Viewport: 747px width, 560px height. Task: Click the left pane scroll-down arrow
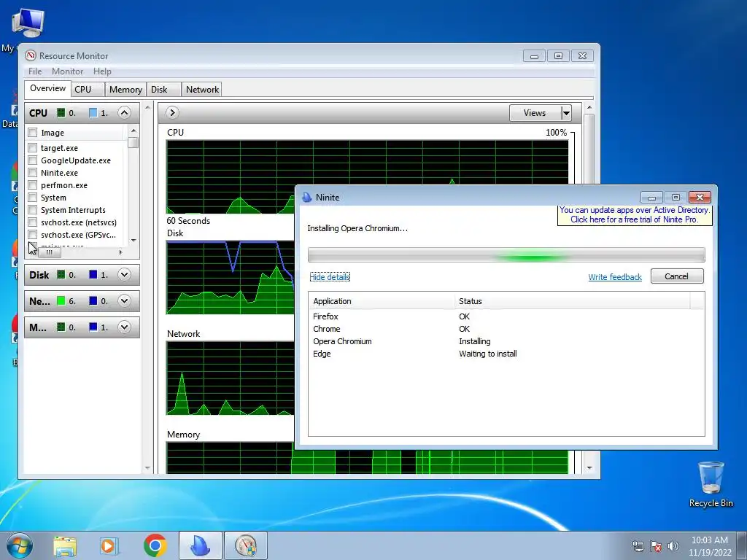tap(147, 467)
